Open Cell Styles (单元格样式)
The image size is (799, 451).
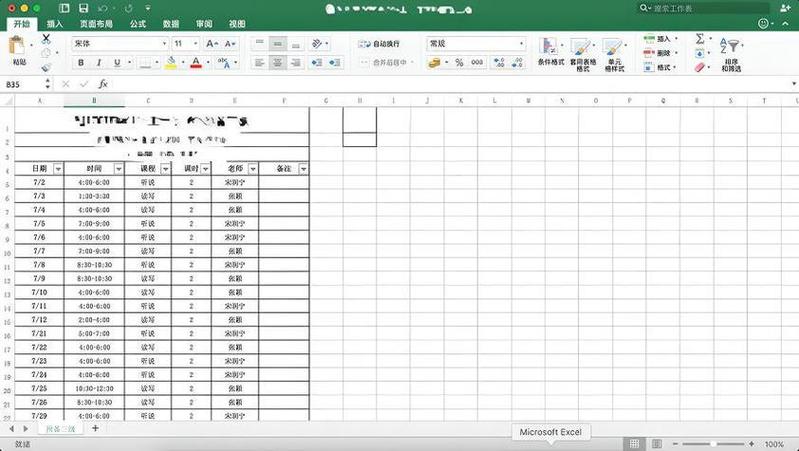614,55
